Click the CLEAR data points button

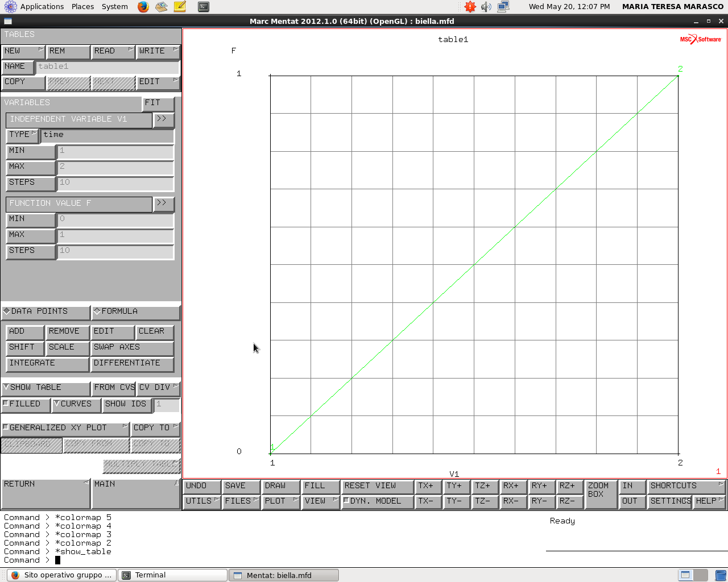[x=155, y=332]
